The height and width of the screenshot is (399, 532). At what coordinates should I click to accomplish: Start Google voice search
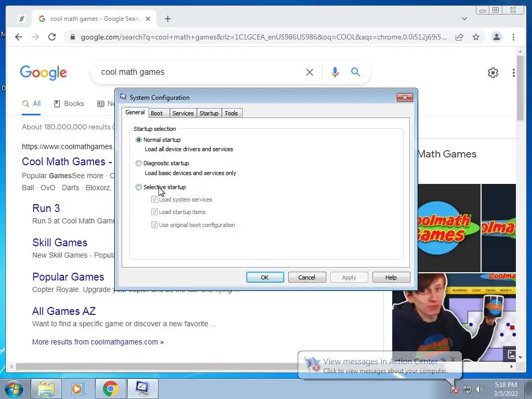335,72
